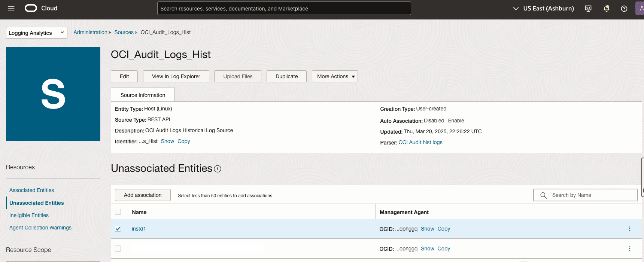Copy the OCID in second entity row
Viewport: 644px width, 262px height.
[x=444, y=249]
